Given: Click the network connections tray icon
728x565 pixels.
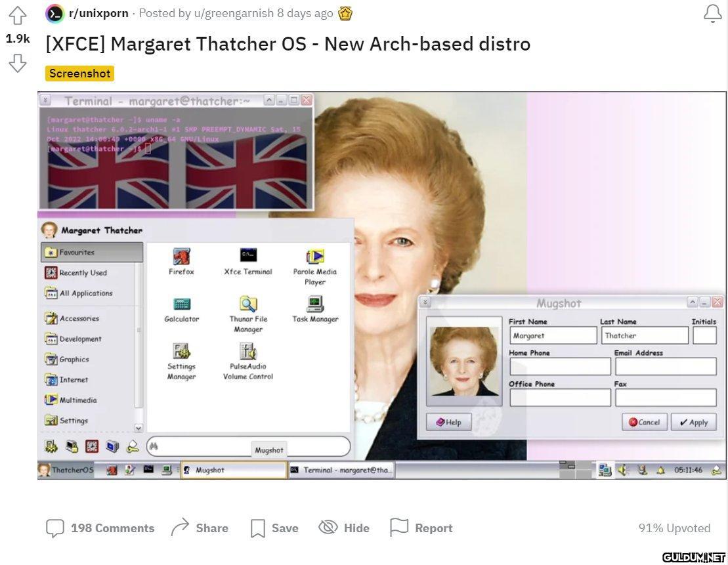Looking at the screenshot, I should pyautogui.click(x=605, y=470).
